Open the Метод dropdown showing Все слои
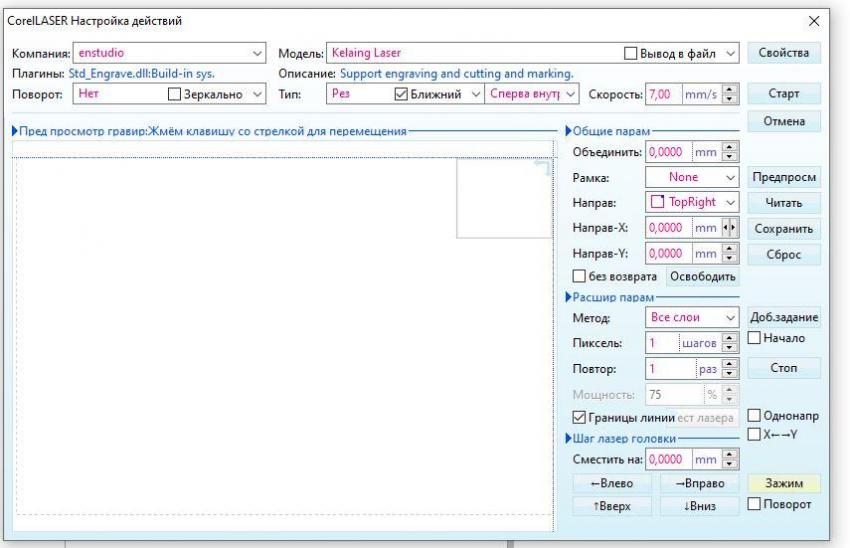 pyautogui.click(x=692, y=317)
